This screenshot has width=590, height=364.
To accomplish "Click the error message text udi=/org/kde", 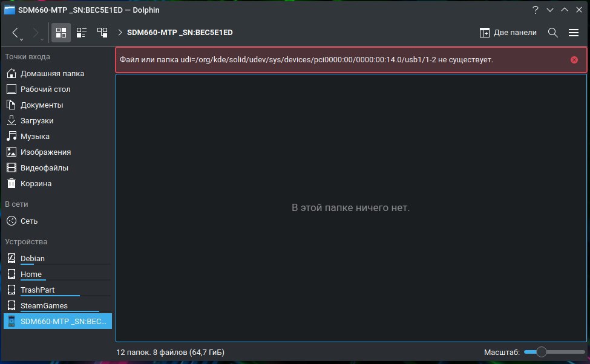I will (x=306, y=60).
